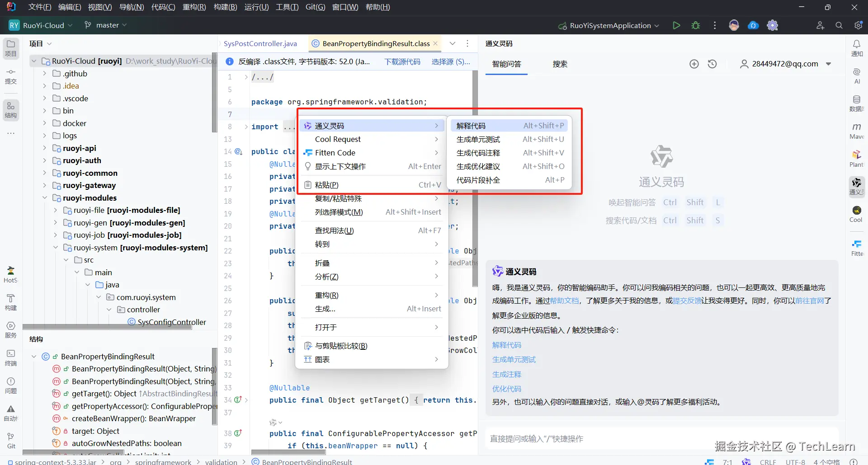
Task: Open the code with me user icon
Action: (820, 25)
